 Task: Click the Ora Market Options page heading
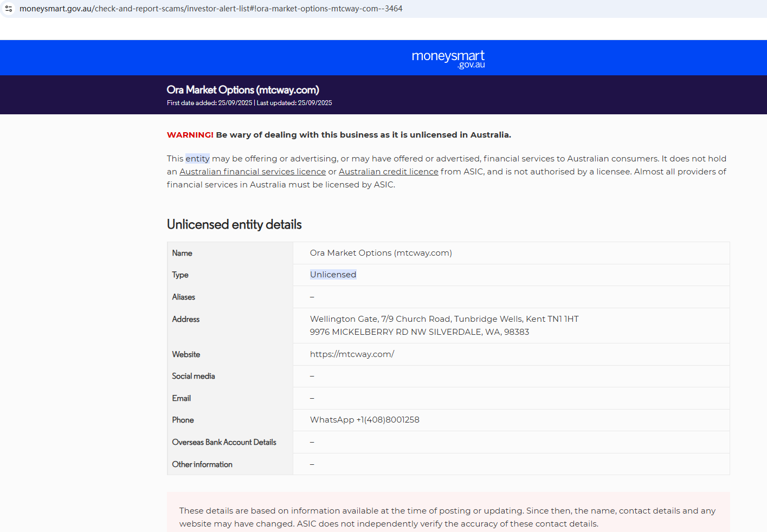(x=243, y=90)
